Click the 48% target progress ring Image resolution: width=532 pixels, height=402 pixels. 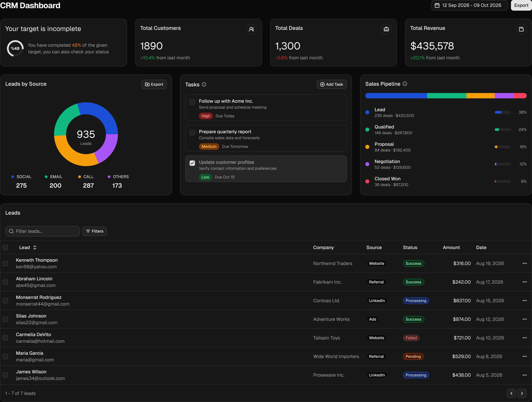[x=15, y=48]
